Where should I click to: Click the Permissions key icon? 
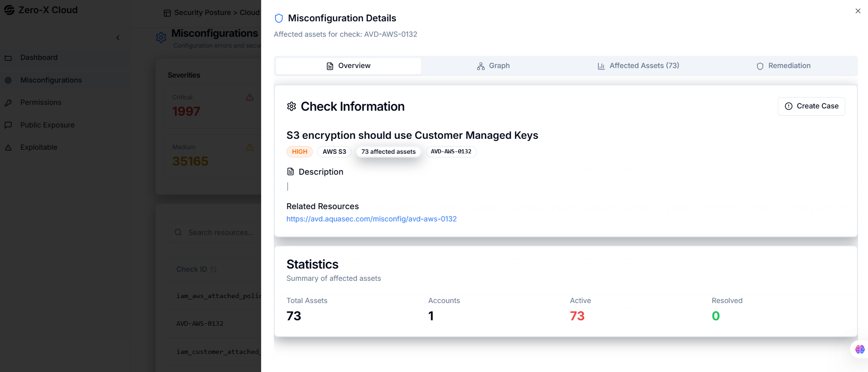[x=8, y=103]
